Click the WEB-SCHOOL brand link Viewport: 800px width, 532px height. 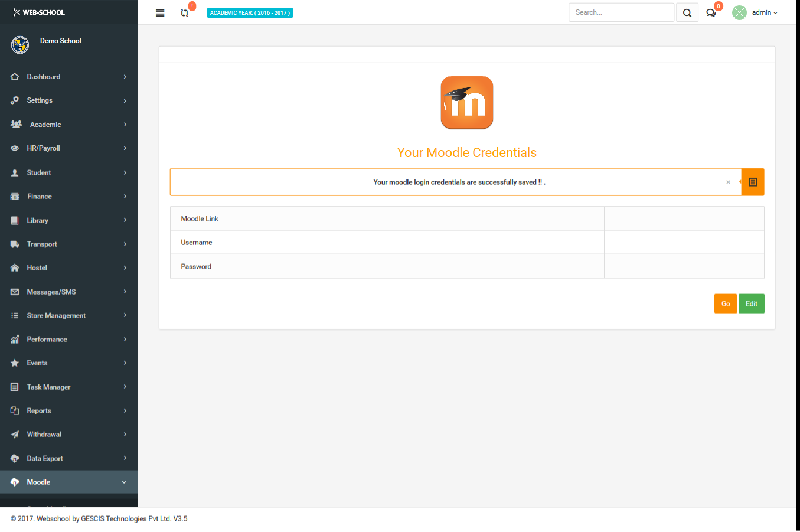point(39,12)
